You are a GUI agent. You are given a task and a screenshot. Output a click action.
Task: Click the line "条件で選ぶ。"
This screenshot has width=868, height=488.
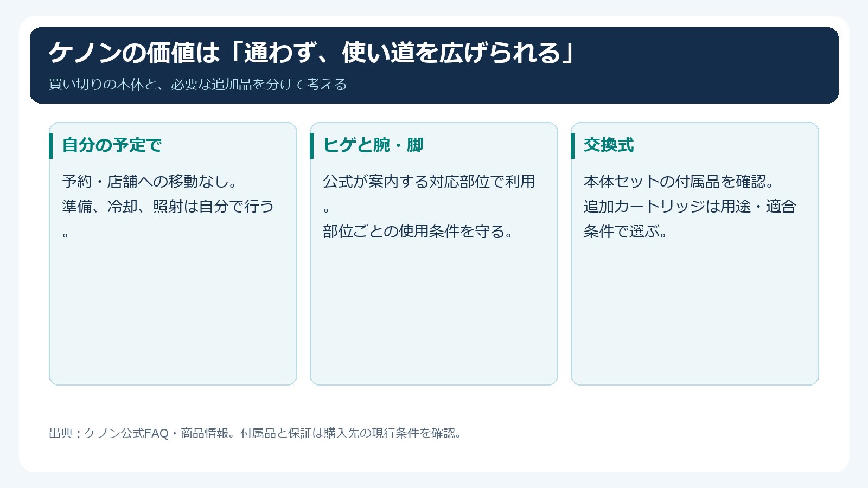(x=626, y=232)
